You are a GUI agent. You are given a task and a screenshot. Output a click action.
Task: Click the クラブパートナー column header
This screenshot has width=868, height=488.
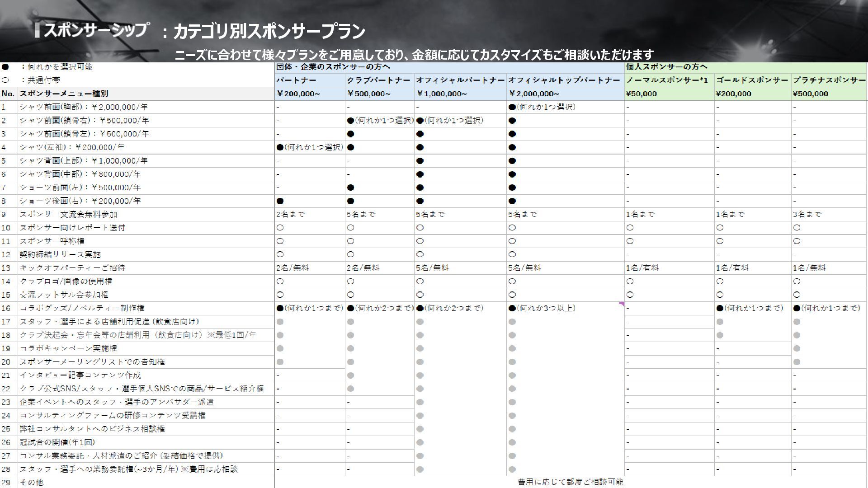coord(379,80)
